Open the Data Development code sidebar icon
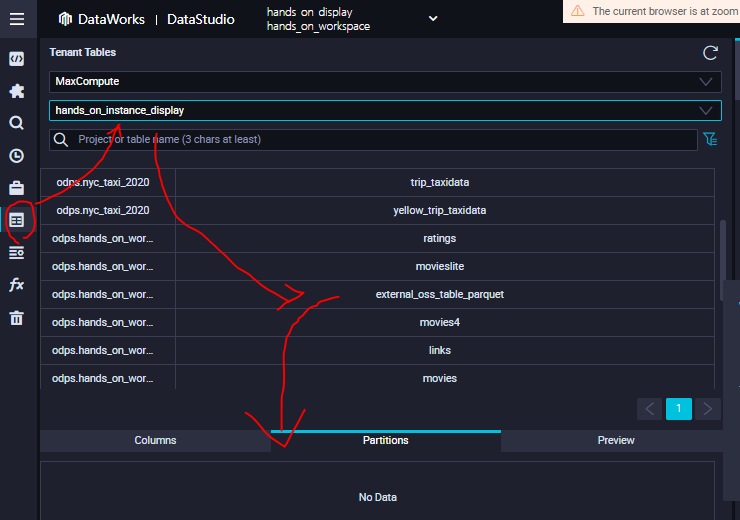Image resolution: width=740 pixels, height=520 pixels. click(17, 59)
